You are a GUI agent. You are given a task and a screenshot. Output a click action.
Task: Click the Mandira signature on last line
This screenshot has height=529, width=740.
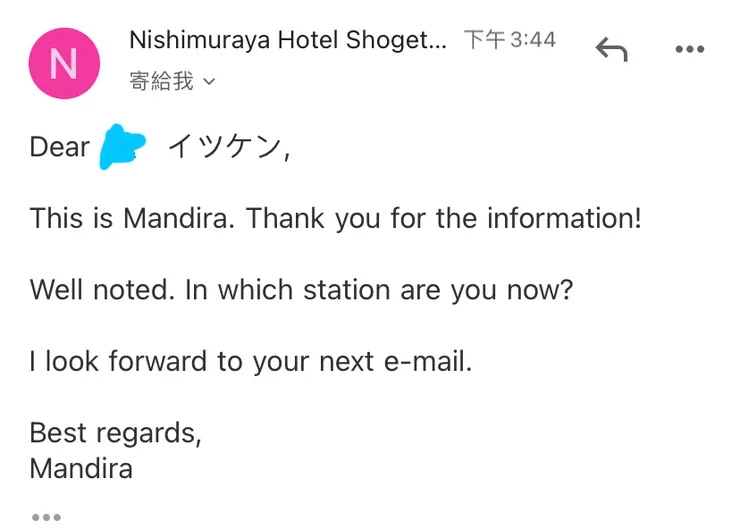(81, 468)
